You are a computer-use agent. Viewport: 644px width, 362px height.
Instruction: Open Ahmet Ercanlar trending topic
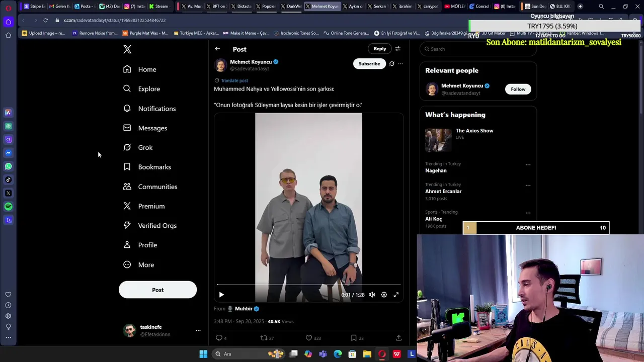tap(443, 191)
